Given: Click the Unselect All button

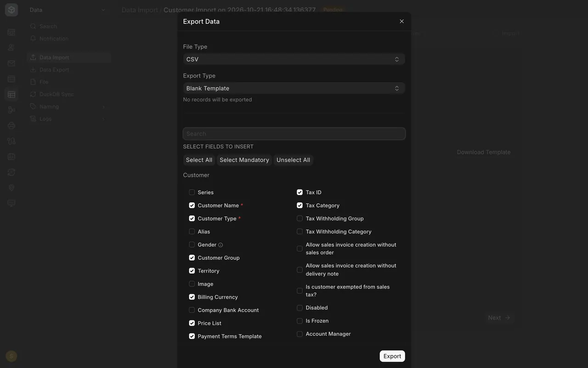Looking at the screenshot, I should 294,160.
